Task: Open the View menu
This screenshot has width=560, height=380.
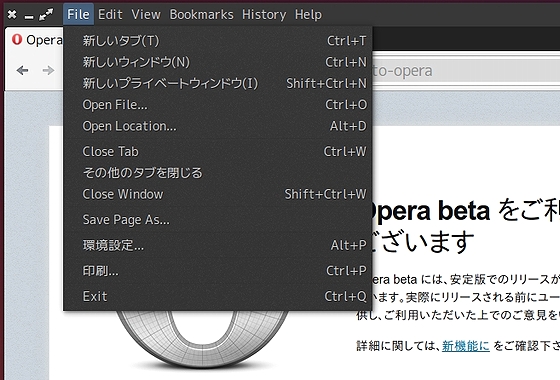Action: [x=146, y=14]
